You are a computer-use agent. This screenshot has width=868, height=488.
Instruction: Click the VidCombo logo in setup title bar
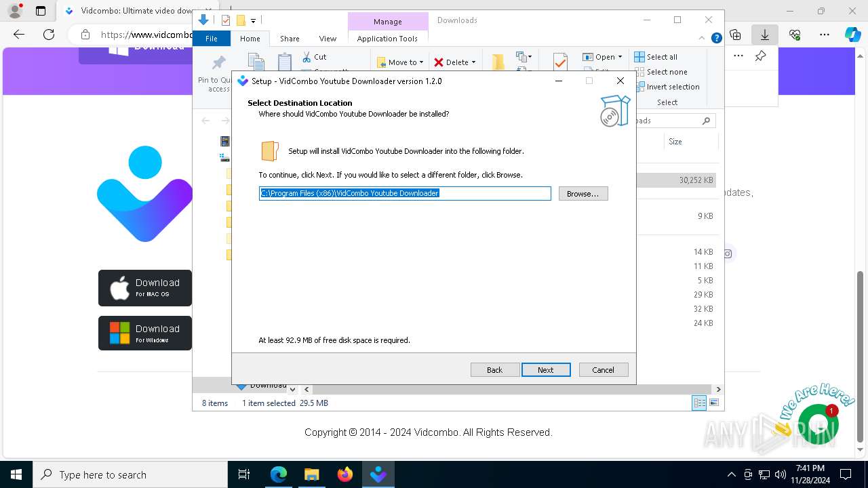pos(243,81)
